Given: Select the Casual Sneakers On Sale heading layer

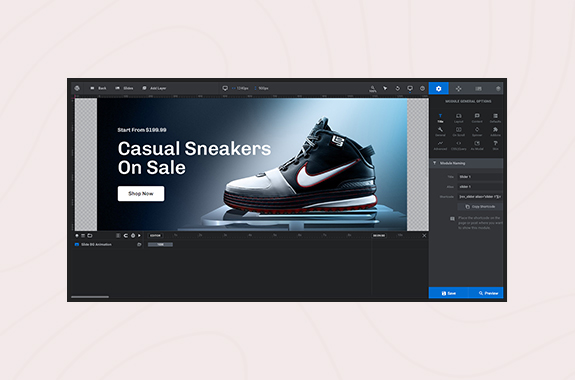Looking at the screenshot, I should tap(194, 158).
